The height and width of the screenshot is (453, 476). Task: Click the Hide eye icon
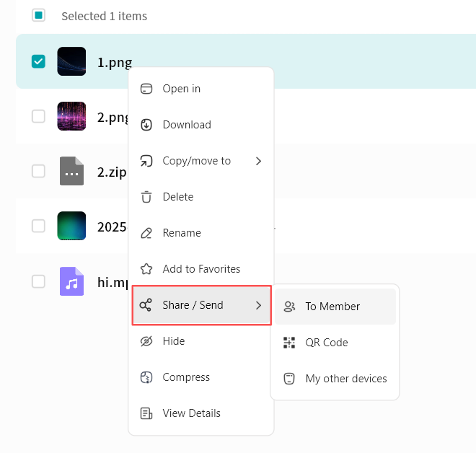click(146, 341)
